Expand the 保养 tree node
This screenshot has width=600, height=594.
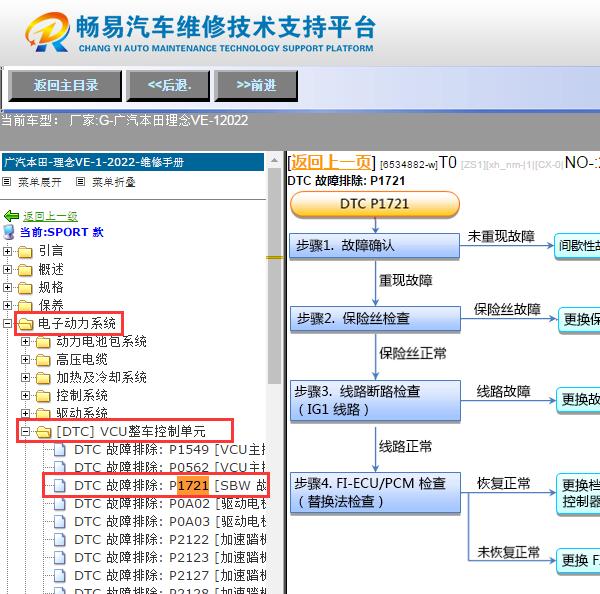click(7, 305)
